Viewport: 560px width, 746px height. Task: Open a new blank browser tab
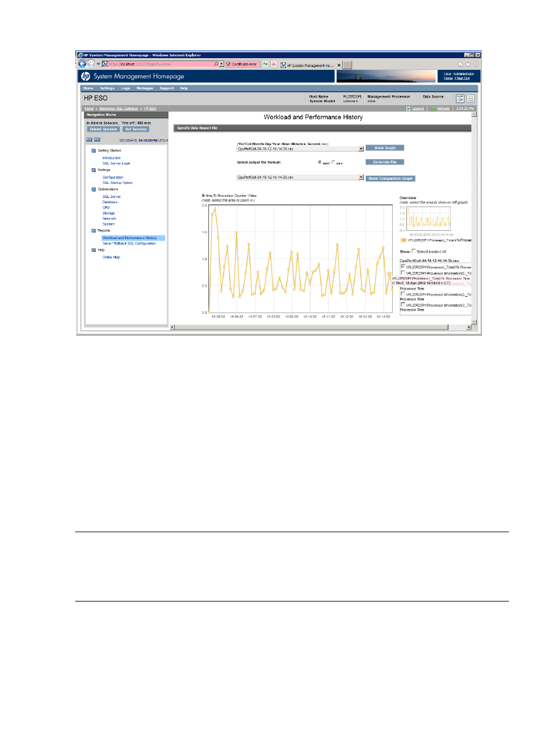click(348, 65)
